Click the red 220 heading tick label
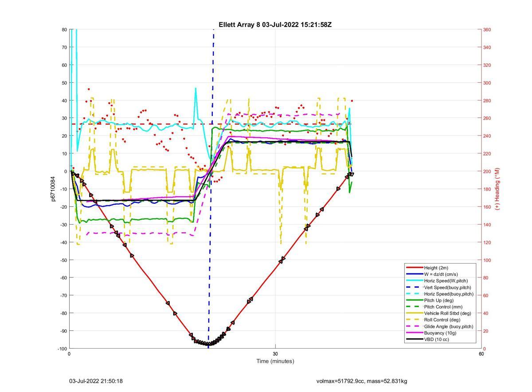Screen dimensions: 532x392 pyautogui.click(x=487, y=154)
